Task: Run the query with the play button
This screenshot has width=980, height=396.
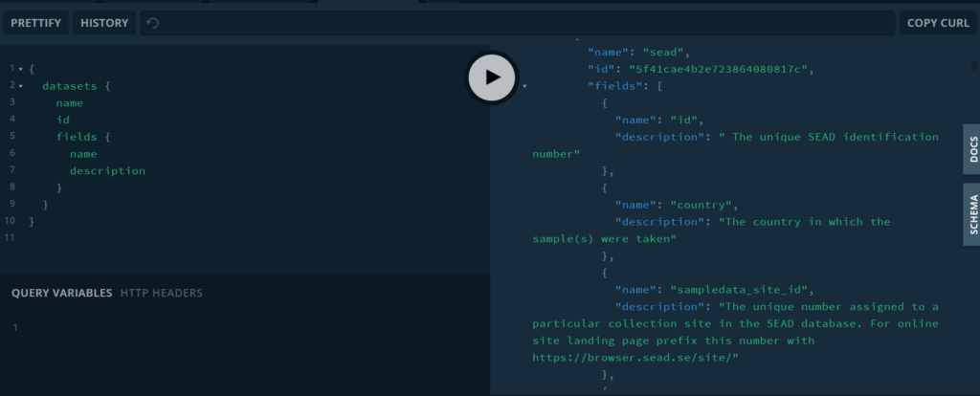Action: (x=493, y=77)
